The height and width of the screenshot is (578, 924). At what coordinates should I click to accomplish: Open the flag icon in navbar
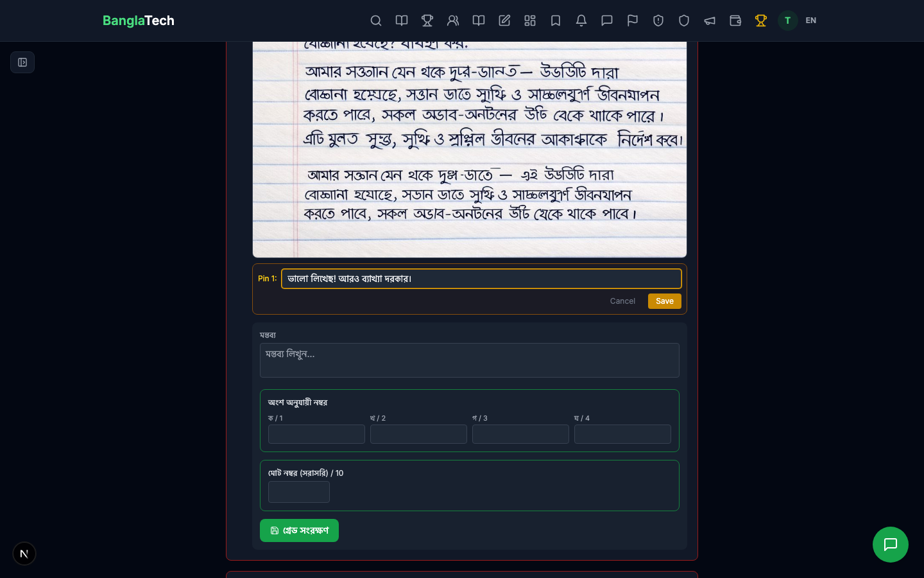(633, 21)
